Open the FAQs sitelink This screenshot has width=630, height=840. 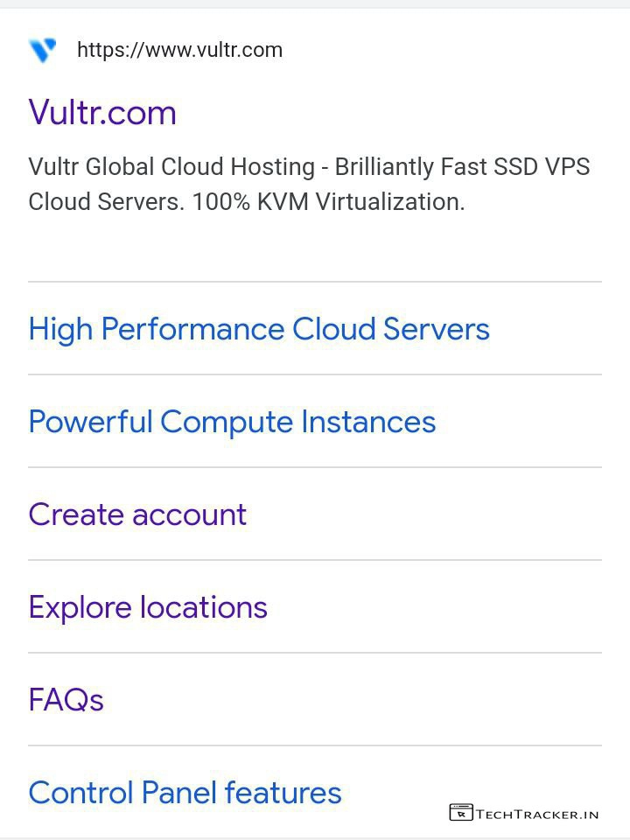click(66, 700)
